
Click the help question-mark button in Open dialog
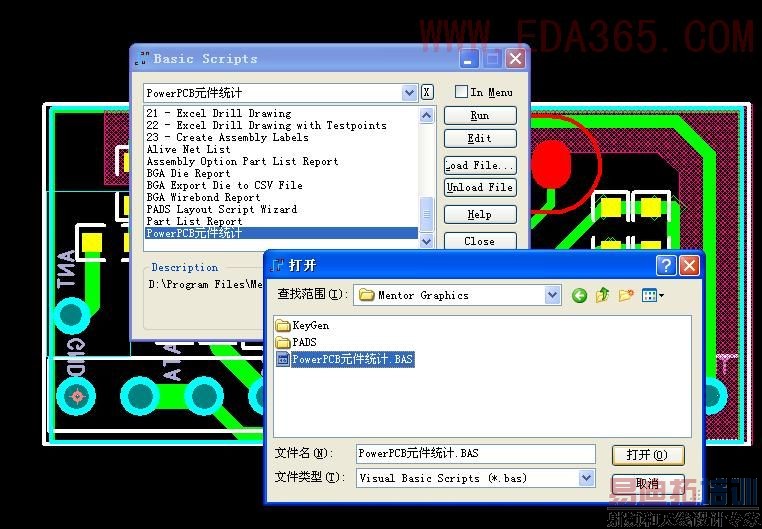click(x=666, y=266)
